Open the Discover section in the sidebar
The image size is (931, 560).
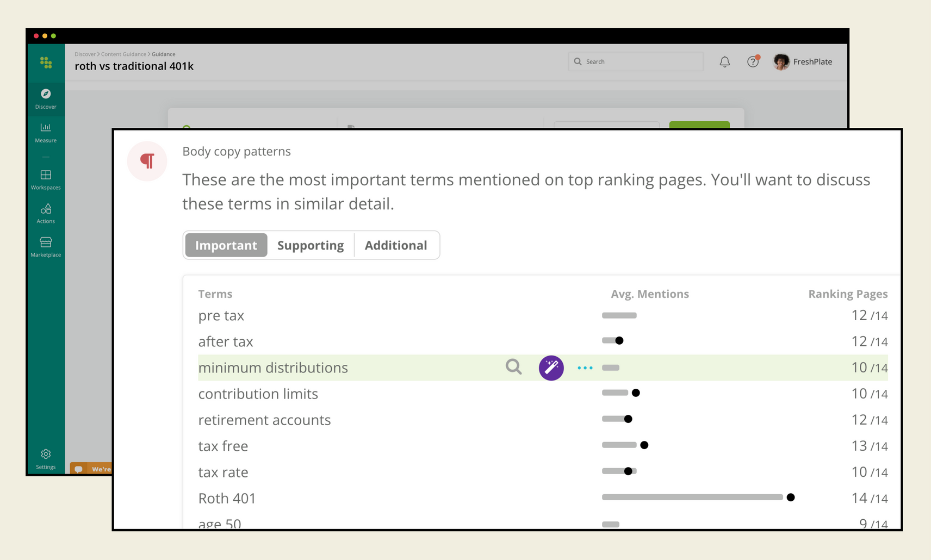point(46,99)
